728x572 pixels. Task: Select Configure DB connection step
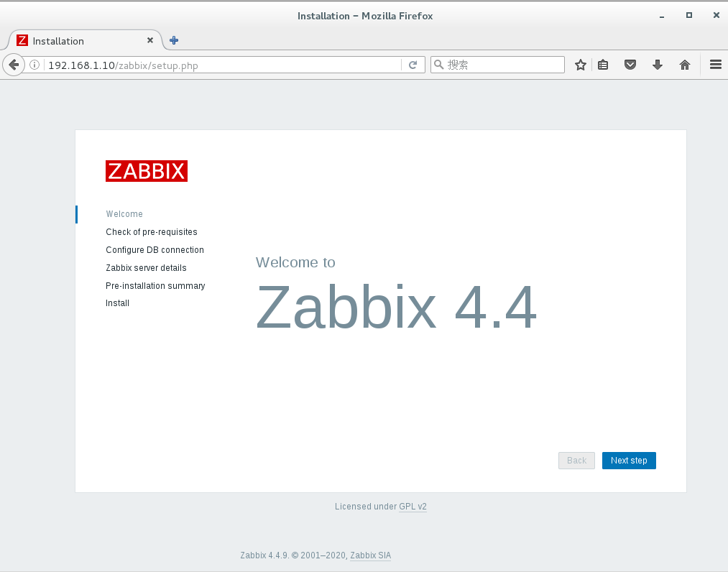tap(155, 250)
